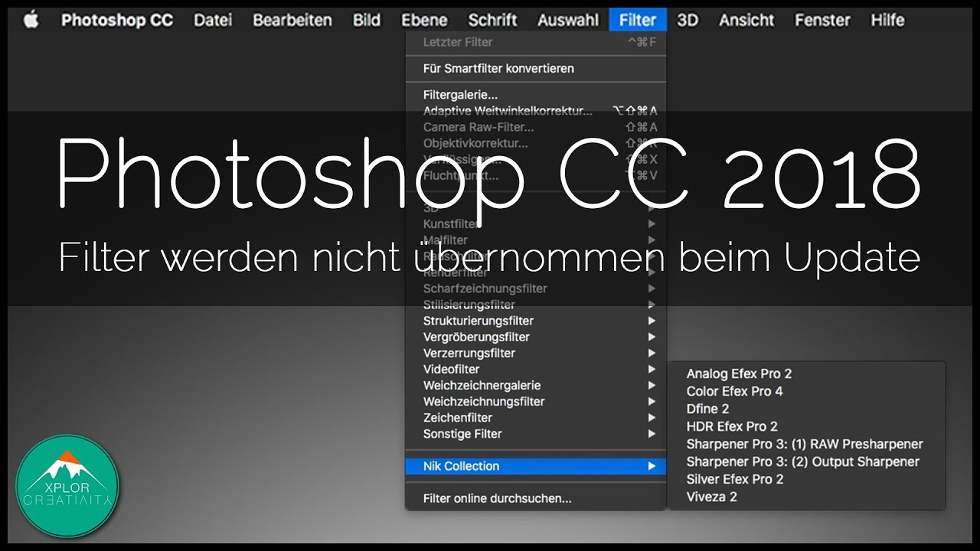Open the Auswahl menu
The width and height of the screenshot is (980, 551).
tap(568, 20)
